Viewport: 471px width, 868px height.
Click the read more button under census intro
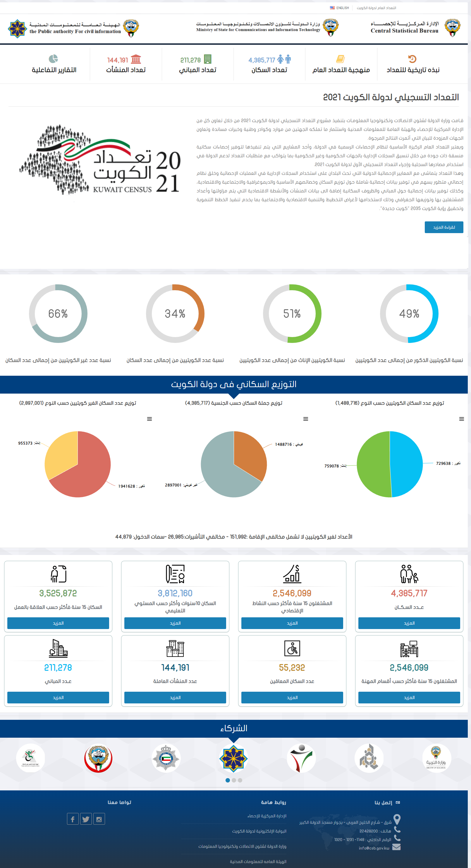coord(444,227)
